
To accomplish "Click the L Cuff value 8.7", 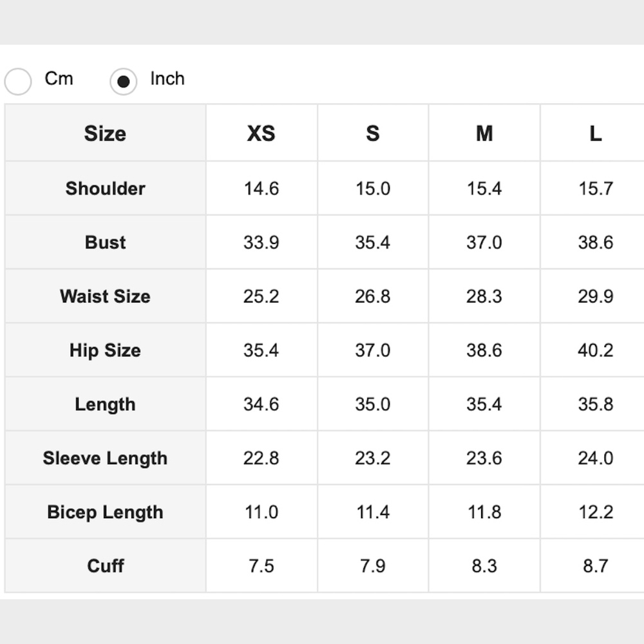I will point(595,566).
